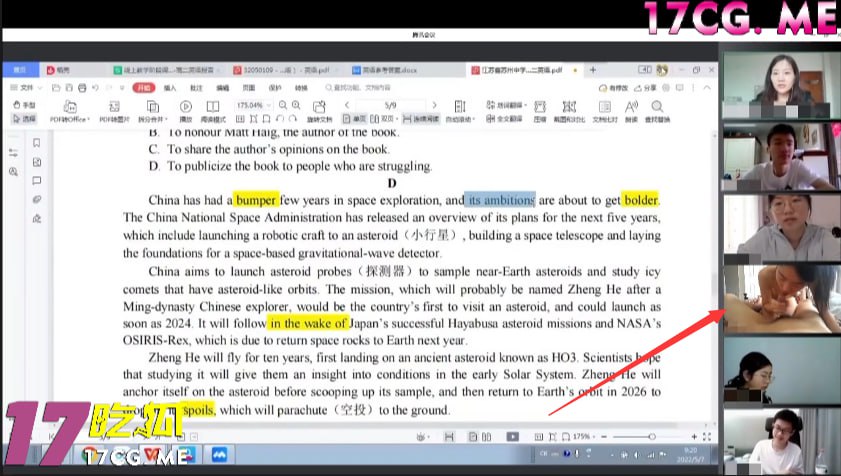The image size is (841, 476).
Task: Click the zoom out magnifier icon
Action: (283, 105)
